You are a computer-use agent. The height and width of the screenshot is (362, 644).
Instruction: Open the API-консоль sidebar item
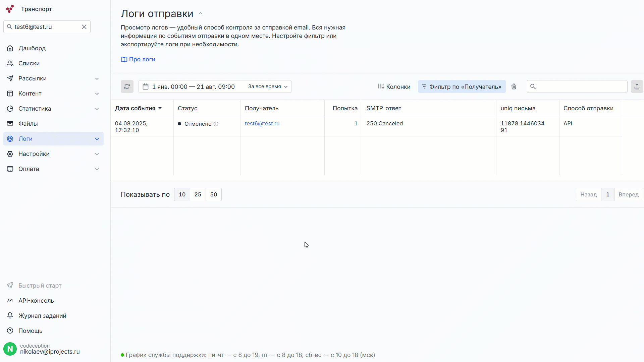click(x=36, y=301)
